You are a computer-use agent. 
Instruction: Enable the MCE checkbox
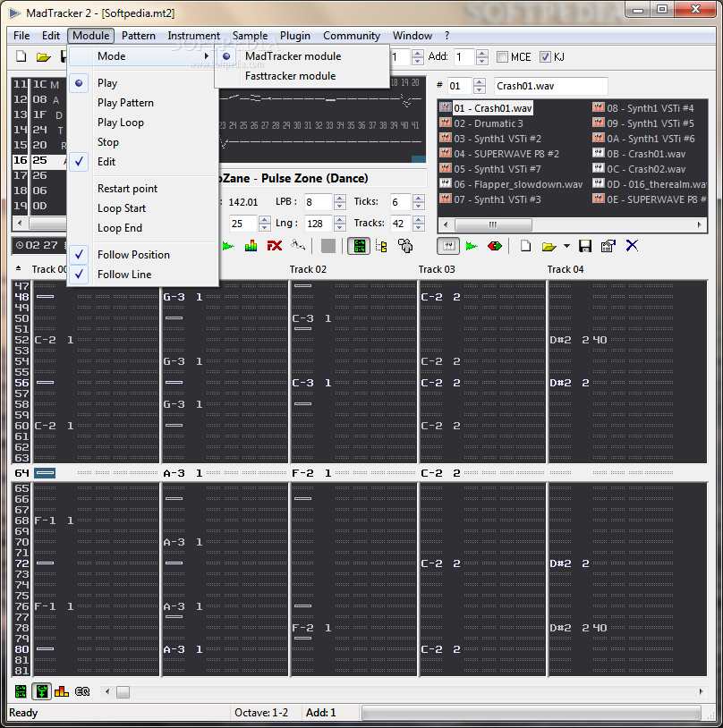[x=502, y=57]
